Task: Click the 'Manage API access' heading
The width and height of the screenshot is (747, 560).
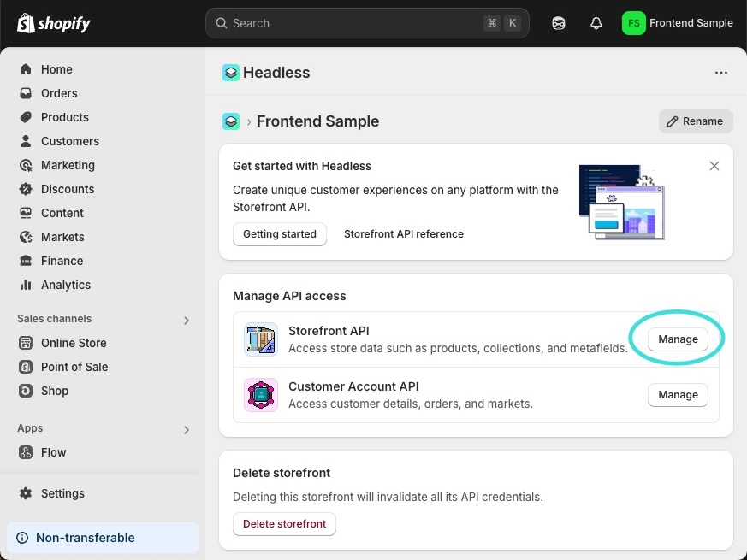Action: pyautogui.click(x=289, y=296)
